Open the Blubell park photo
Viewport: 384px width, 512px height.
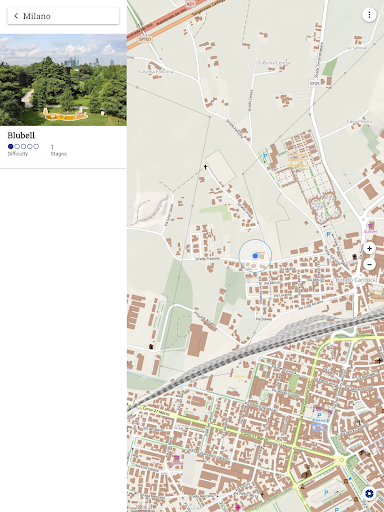coord(63,80)
